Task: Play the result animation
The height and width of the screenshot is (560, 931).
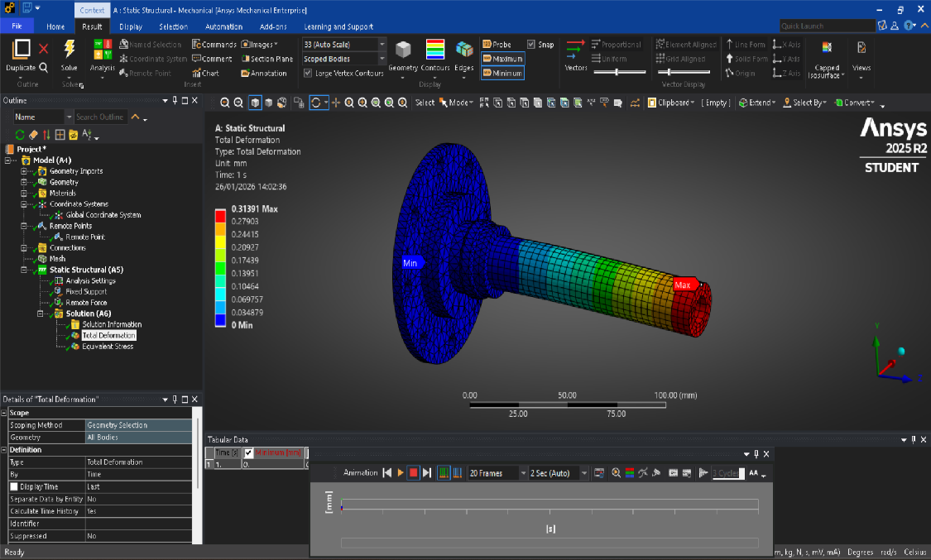Action: (401, 472)
